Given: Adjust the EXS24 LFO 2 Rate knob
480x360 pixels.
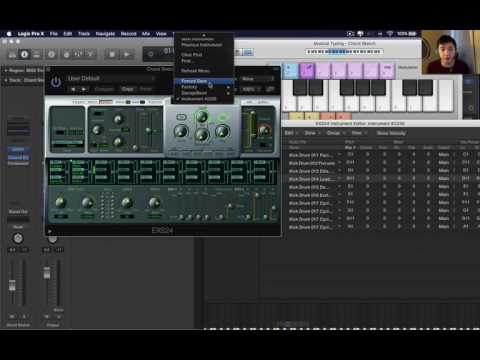Looking at the screenshot, I should (x=127, y=202).
